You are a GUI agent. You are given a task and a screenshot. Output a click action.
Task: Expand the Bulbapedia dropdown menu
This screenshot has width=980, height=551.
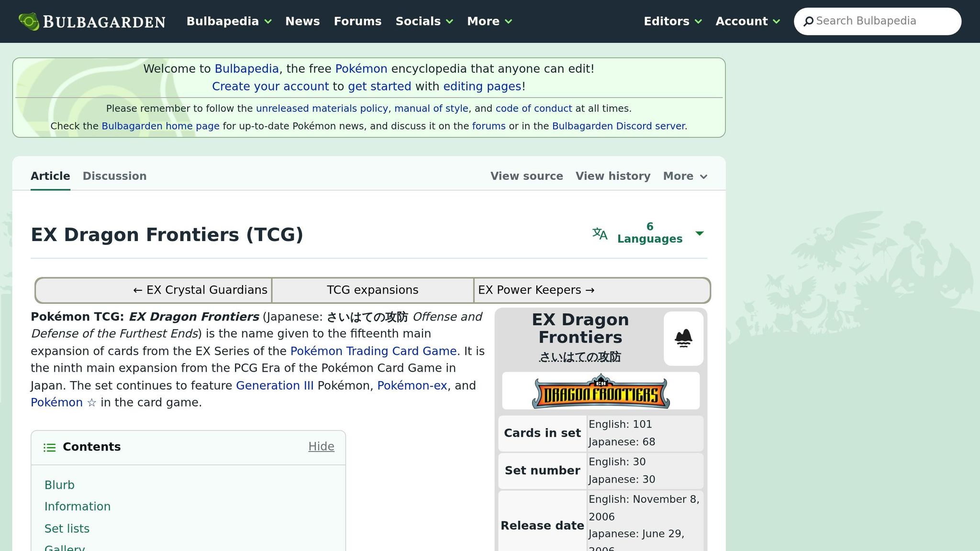pos(229,21)
